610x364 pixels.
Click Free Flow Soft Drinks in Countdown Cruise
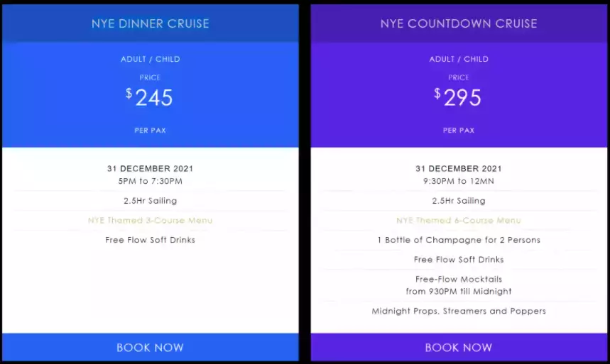pos(458,260)
